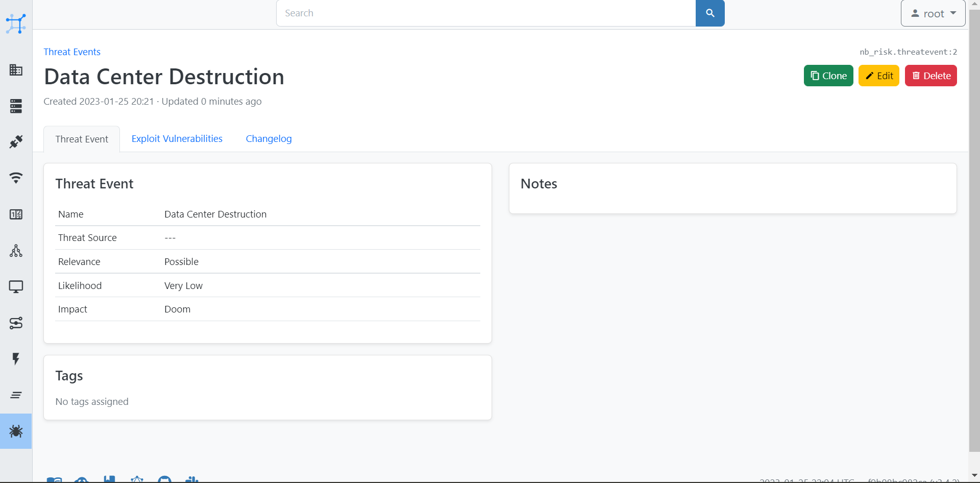
Task: Click the Threat Source dashes value
Action: 170,238
